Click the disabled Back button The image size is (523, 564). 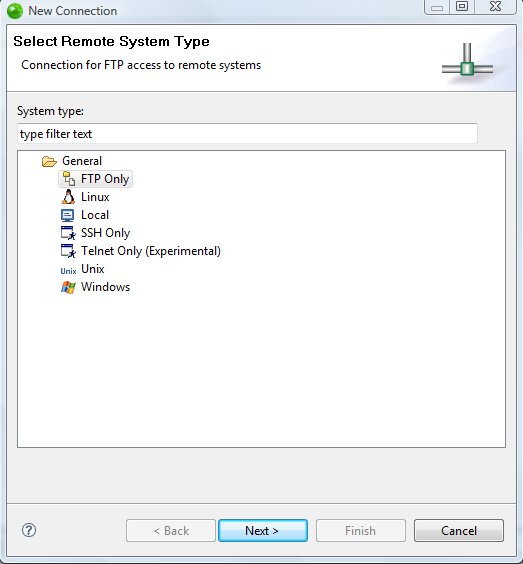(171, 530)
